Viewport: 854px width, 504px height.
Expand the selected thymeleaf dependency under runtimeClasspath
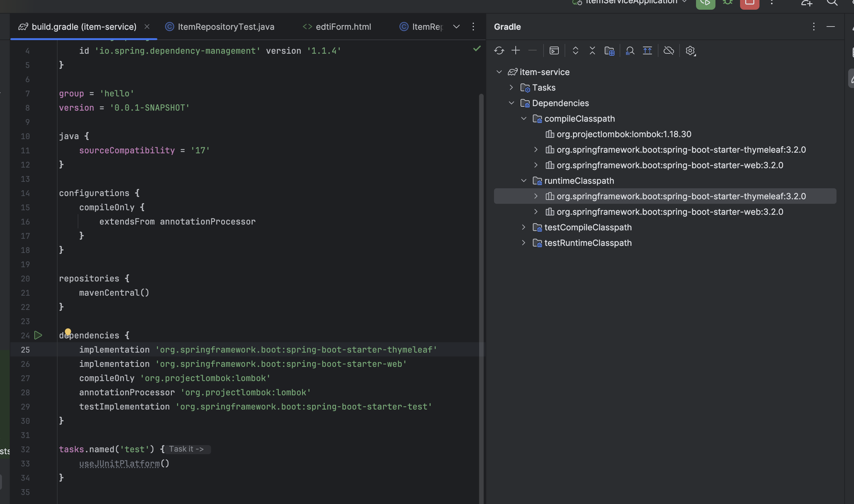[x=536, y=196]
